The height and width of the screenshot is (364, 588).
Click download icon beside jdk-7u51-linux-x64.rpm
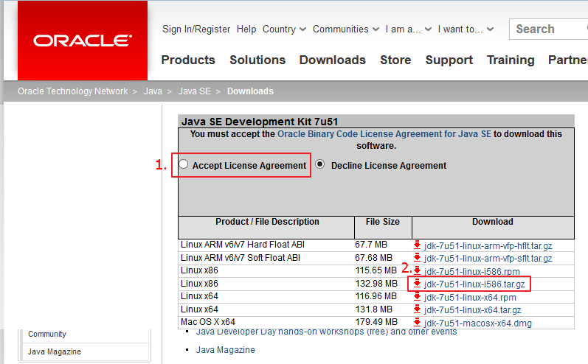click(x=417, y=297)
